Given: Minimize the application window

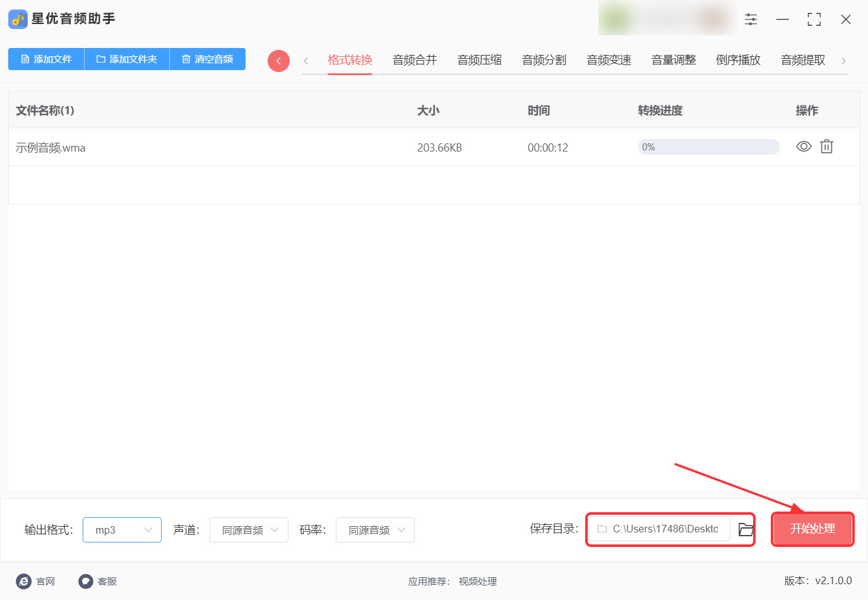Looking at the screenshot, I should (x=783, y=20).
